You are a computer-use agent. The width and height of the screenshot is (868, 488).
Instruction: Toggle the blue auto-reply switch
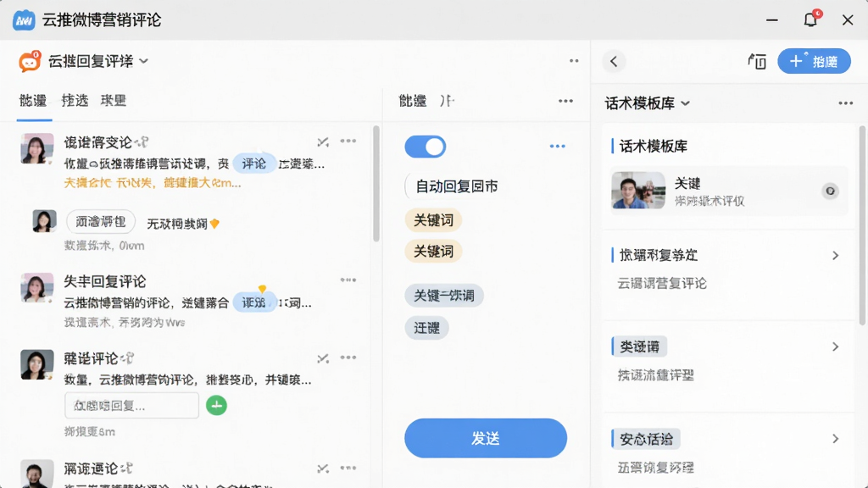[426, 147]
